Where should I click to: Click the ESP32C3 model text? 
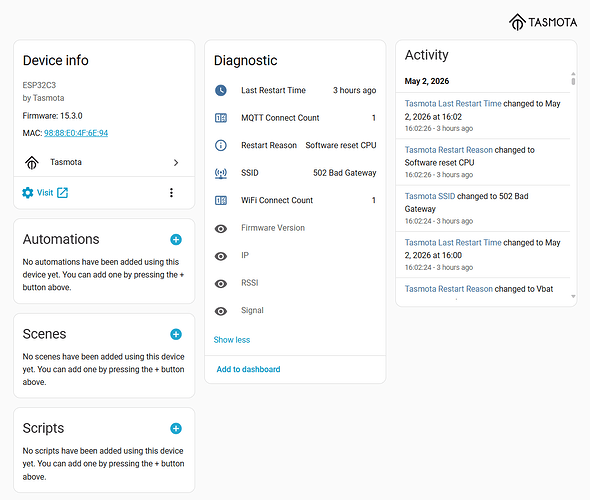pos(39,85)
